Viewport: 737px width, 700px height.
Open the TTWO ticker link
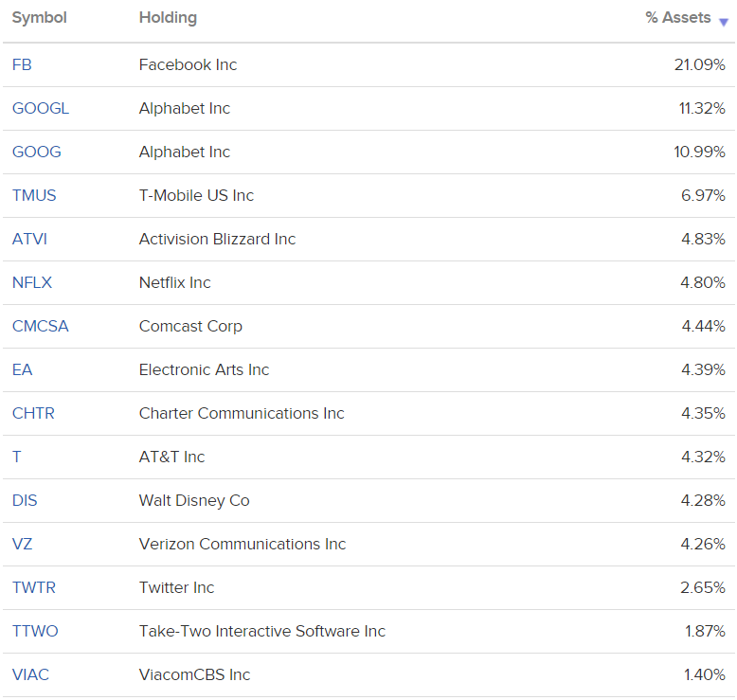point(35,631)
